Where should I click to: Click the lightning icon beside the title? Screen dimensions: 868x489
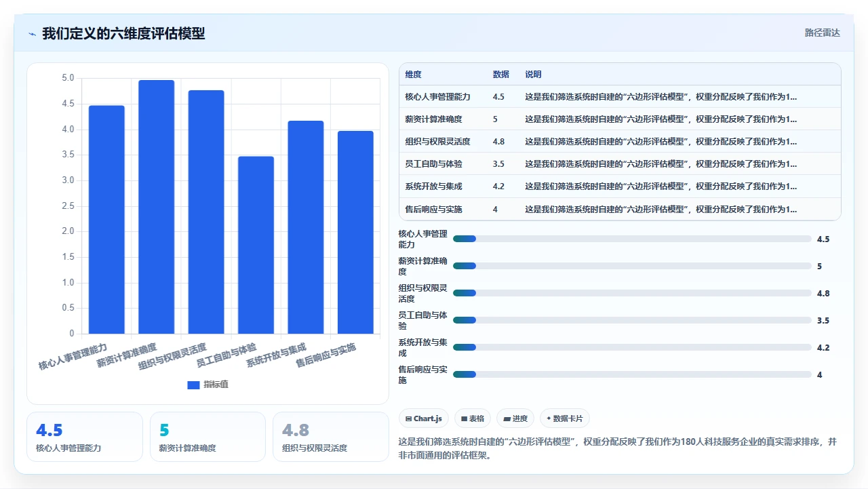point(33,34)
